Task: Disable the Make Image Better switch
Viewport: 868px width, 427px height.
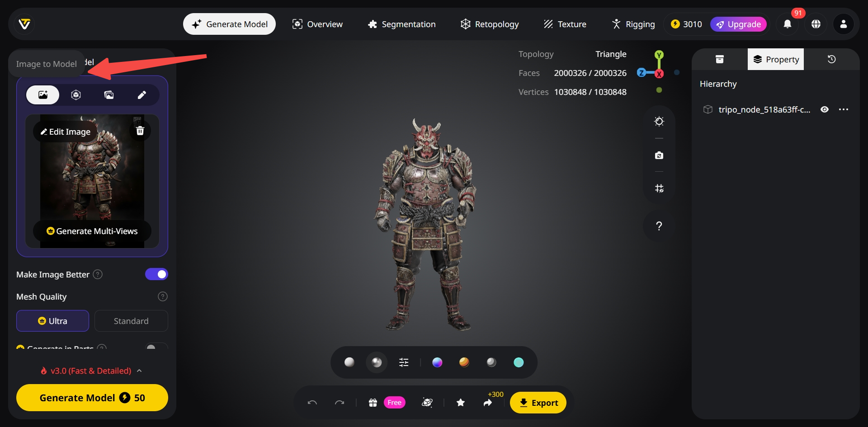Action: click(156, 274)
